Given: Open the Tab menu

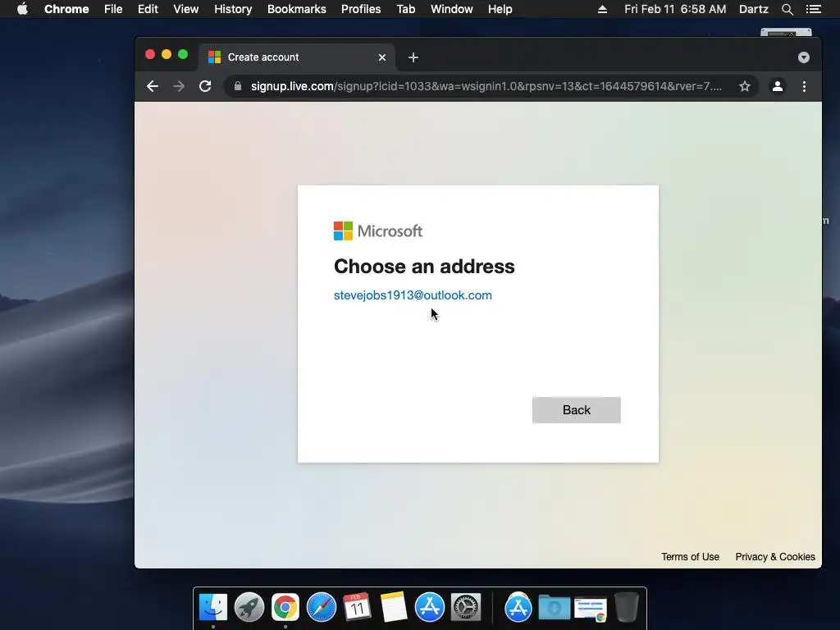Looking at the screenshot, I should point(406,9).
